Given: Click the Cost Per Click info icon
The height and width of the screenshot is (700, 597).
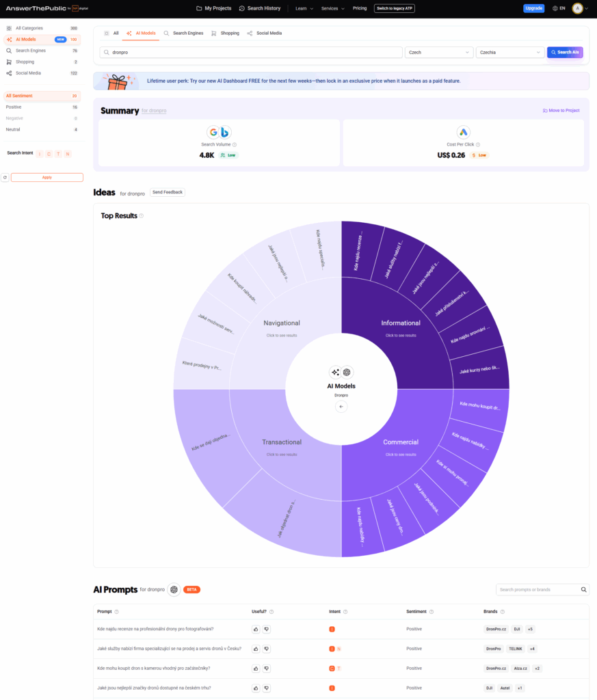Looking at the screenshot, I should coord(477,144).
